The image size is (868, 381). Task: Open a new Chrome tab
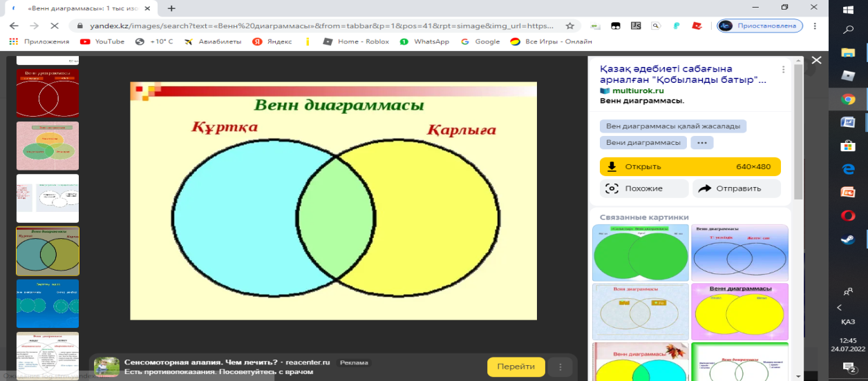(171, 8)
